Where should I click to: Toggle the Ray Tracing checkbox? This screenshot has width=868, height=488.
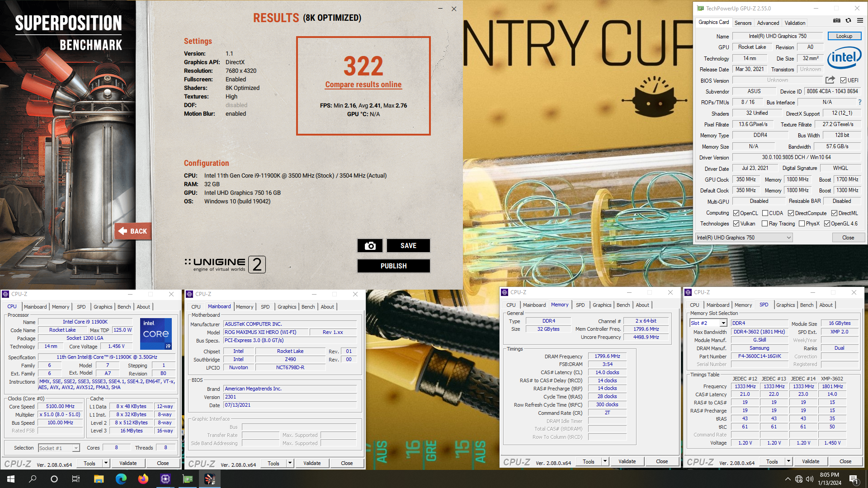click(x=764, y=224)
